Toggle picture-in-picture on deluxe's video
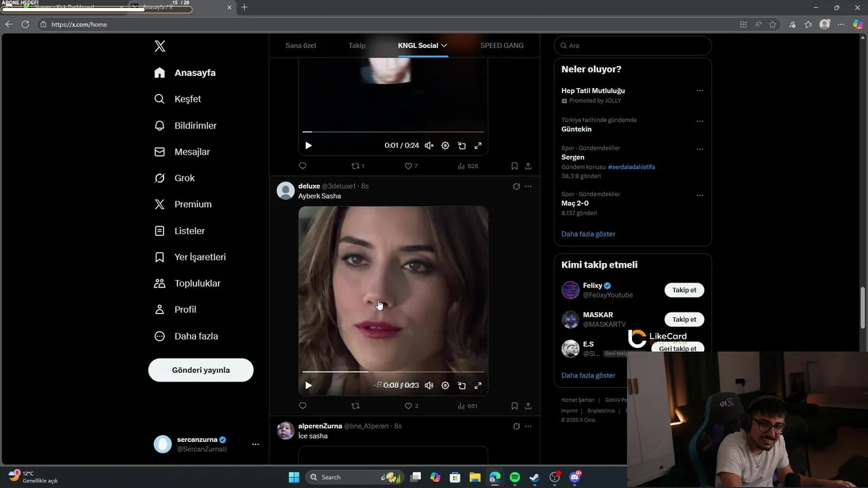 coord(461,386)
